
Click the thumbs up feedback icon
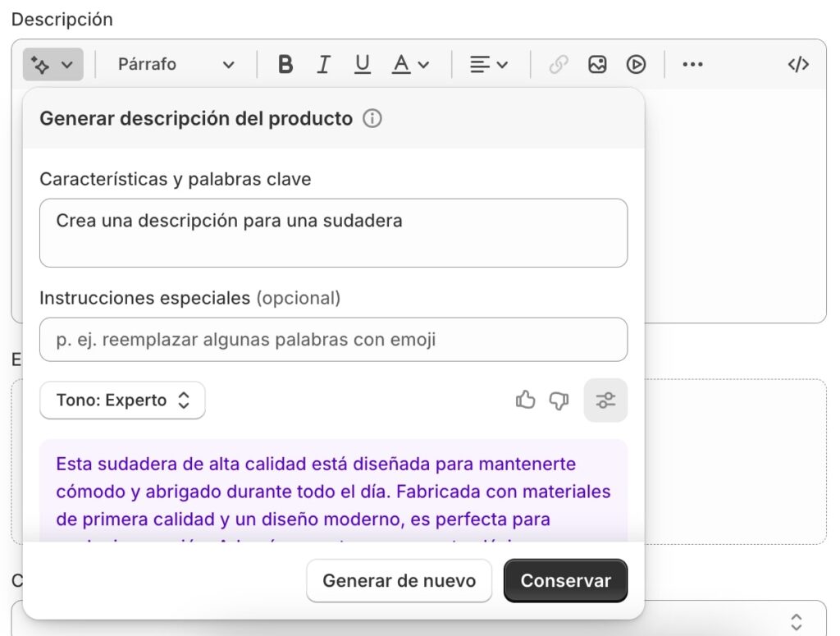[x=525, y=400]
